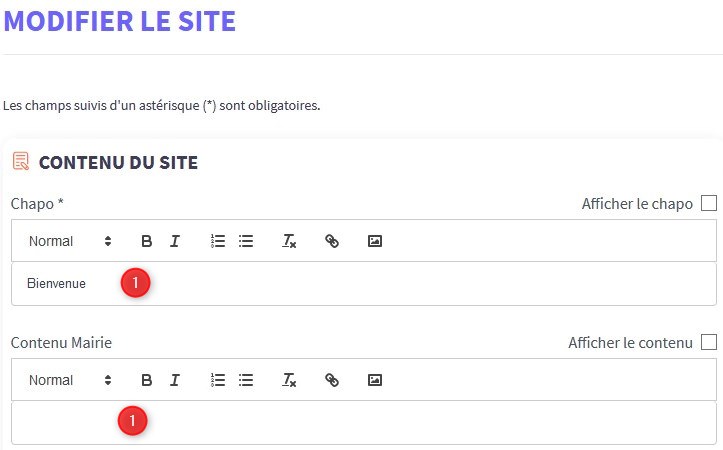Viewport: 723px width, 450px height.
Task: Toggle bold in Contenu Mairie editor
Action: [147, 380]
